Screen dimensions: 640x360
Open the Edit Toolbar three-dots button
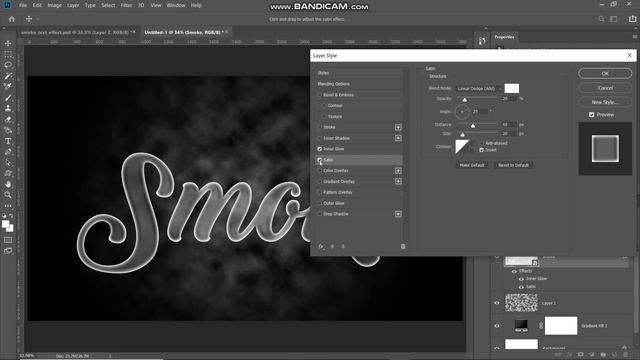[x=8, y=206]
